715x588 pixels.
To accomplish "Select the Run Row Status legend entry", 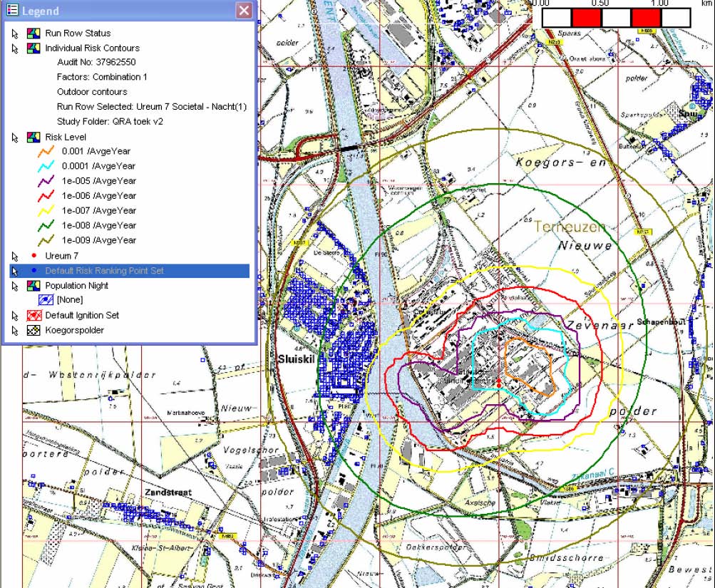I will tap(78, 33).
